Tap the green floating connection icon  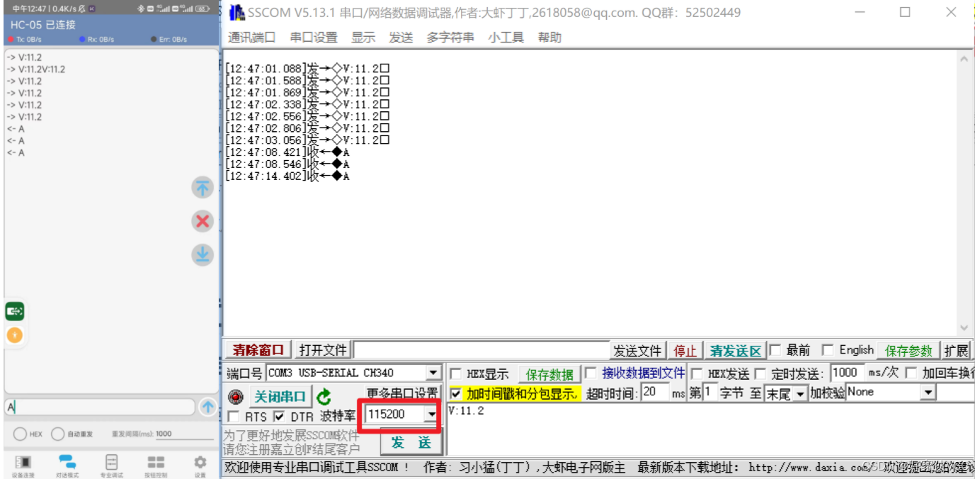(15, 310)
